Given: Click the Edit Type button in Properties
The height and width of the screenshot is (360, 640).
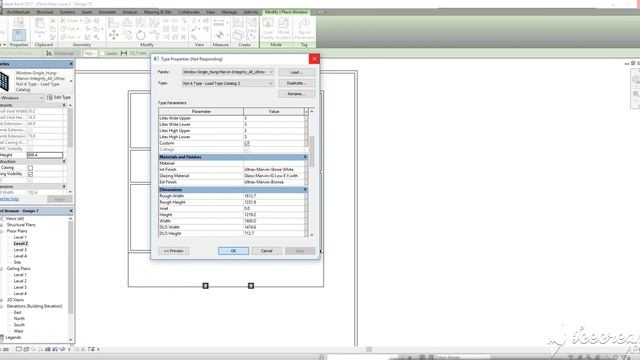Looking at the screenshot, I should tap(59, 98).
